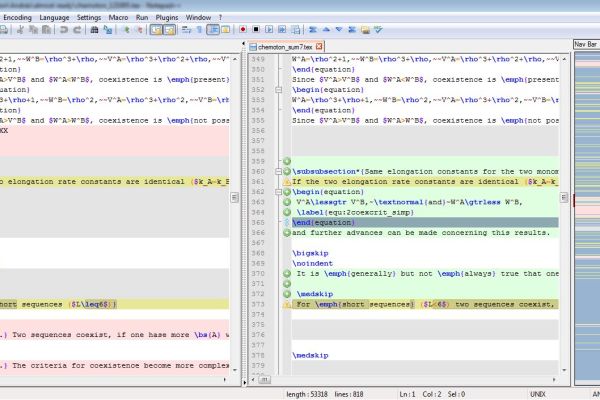
Task: Close the chemoton_sum7.tex tab
Action: [x=319, y=46]
